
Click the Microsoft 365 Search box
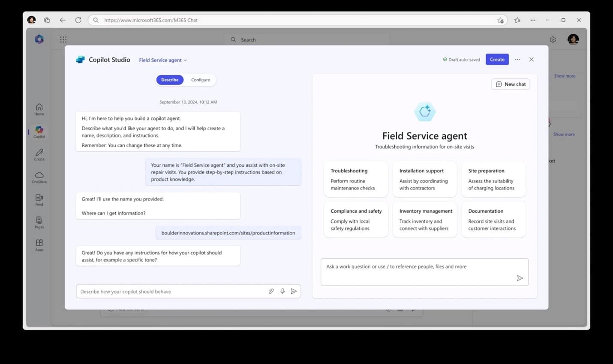click(307, 39)
